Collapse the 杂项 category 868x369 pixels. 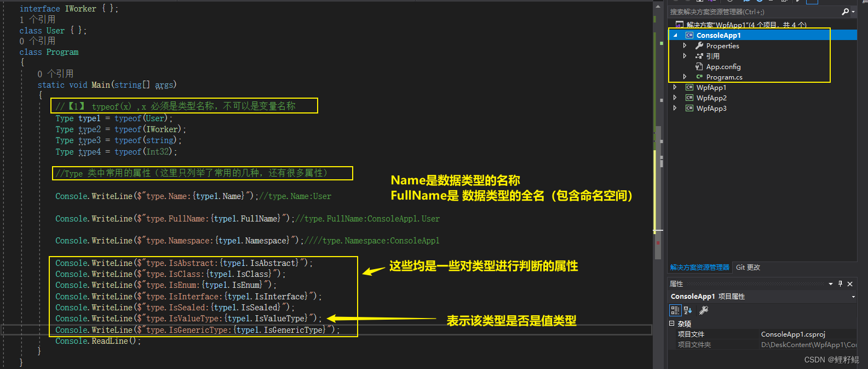tap(671, 323)
